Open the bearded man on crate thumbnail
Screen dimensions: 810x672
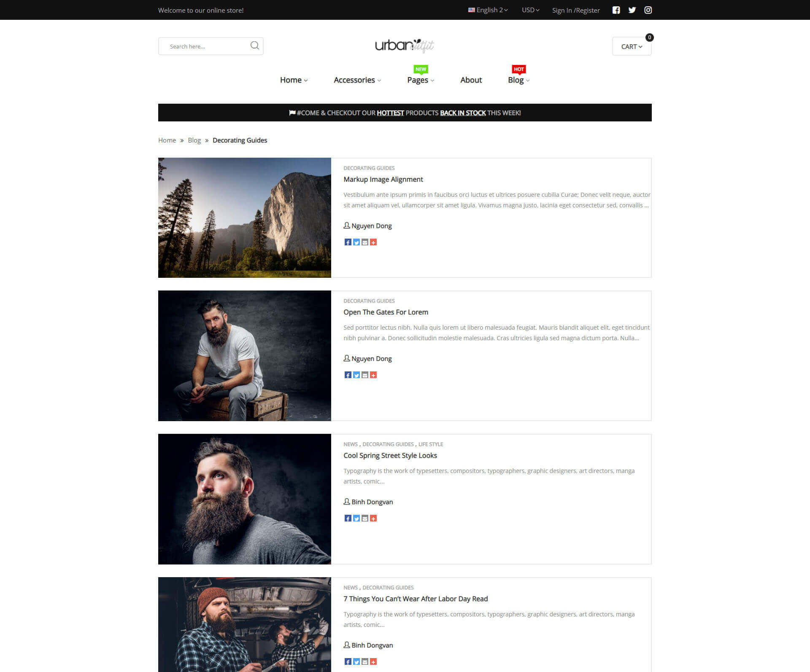pos(245,355)
